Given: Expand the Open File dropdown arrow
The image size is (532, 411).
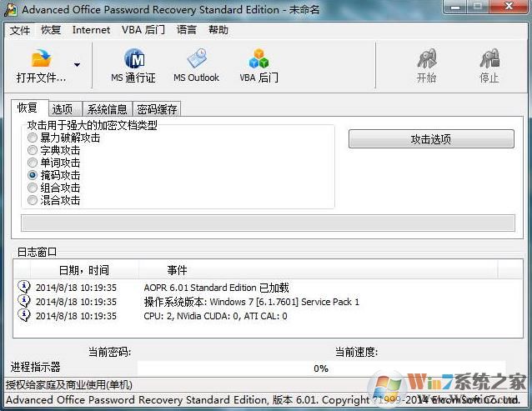Looking at the screenshot, I should click(77, 64).
